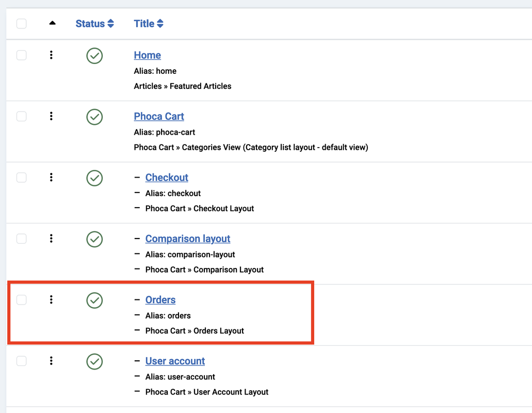Sort the table by Title column
The width and height of the screenshot is (532, 413).
[x=149, y=24]
